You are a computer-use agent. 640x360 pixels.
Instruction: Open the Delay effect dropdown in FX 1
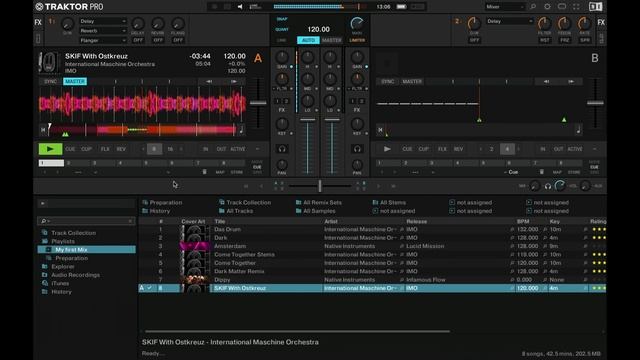[102, 21]
